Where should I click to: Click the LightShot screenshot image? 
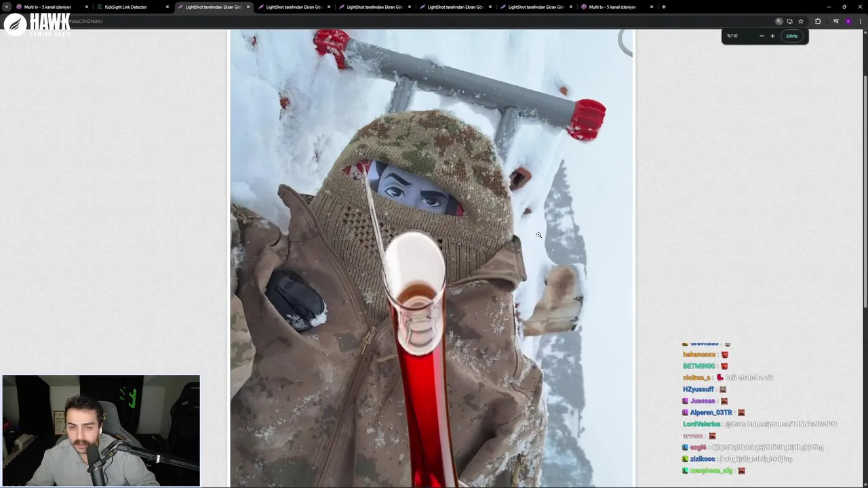[x=431, y=258]
